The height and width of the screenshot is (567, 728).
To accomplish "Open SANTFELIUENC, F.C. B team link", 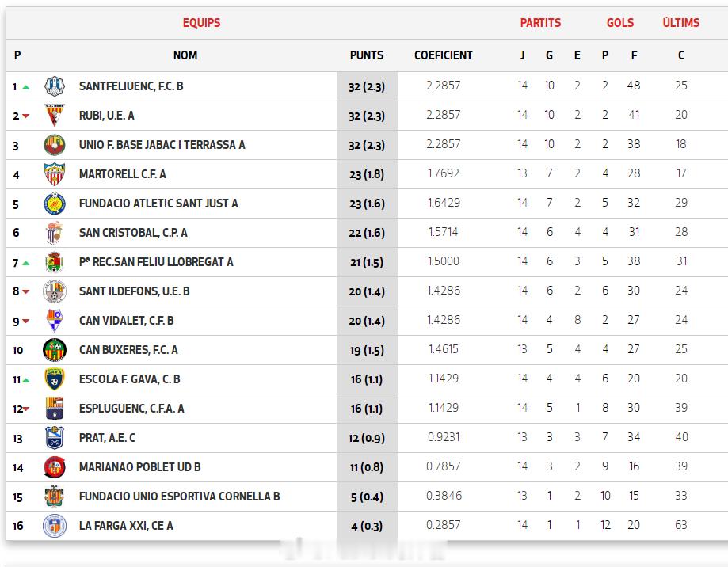I will pyautogui.click(x=131, y=86).
